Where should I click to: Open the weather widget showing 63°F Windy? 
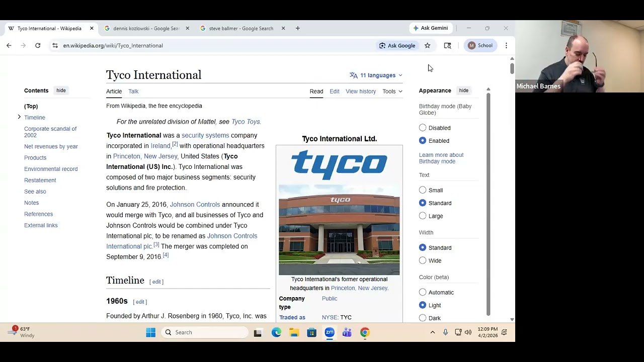pyautogui.click(x=20, y=332)
